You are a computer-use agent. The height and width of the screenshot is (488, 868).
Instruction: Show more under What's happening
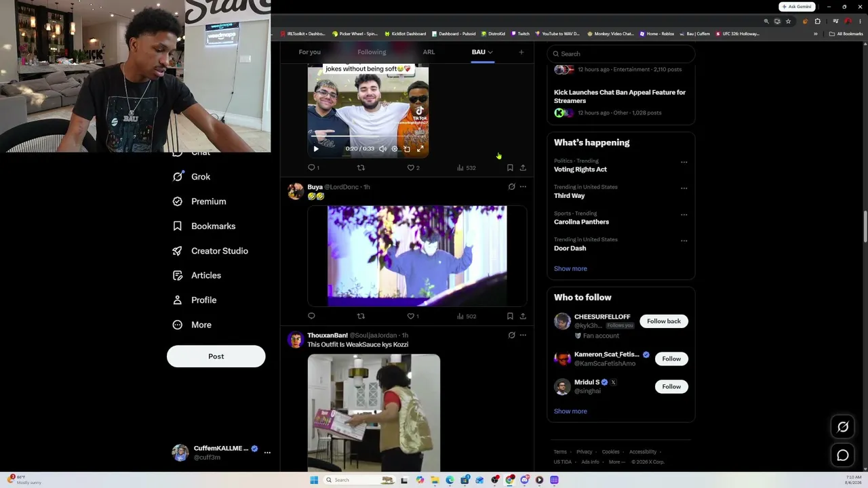[x=570, y=268]
